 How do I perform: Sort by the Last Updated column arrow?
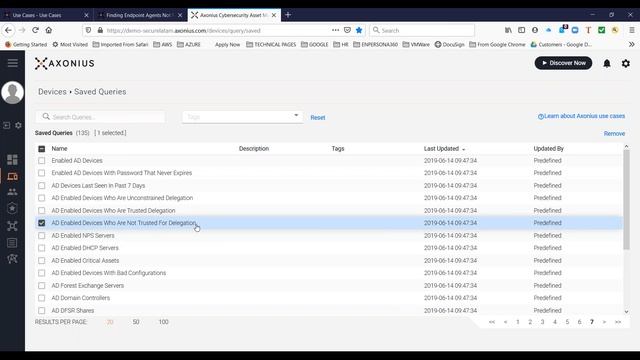coord(464,149)
